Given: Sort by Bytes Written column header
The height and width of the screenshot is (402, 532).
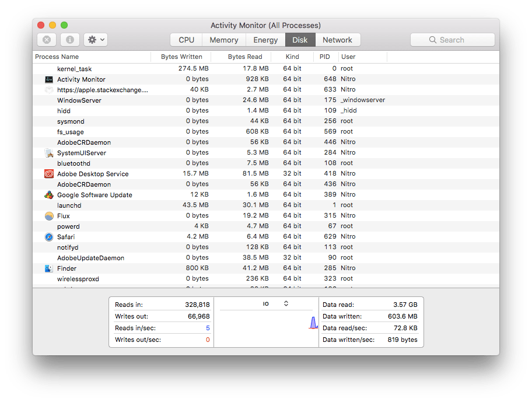Looking at the screenshot, I should [181, 57].
